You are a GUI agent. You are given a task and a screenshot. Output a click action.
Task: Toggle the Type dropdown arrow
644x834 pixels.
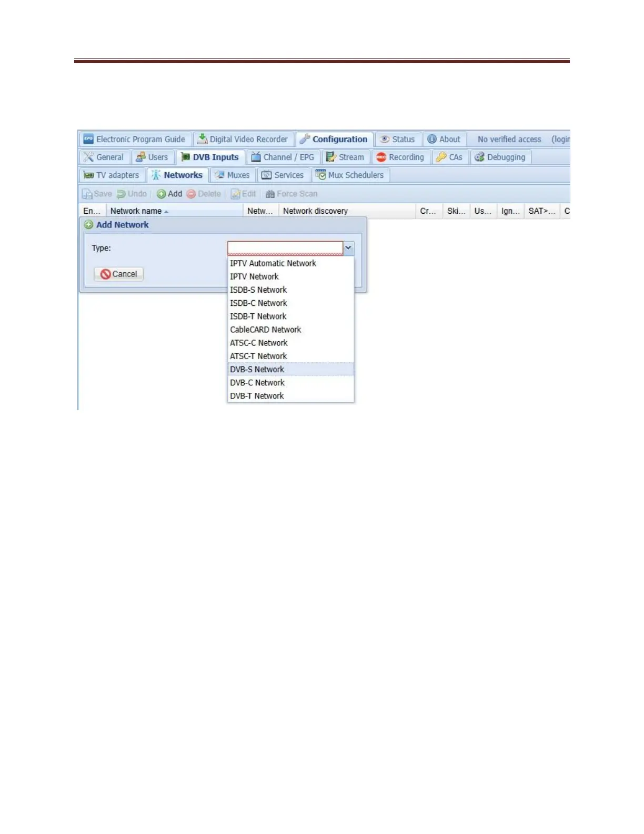pos(348,248)
